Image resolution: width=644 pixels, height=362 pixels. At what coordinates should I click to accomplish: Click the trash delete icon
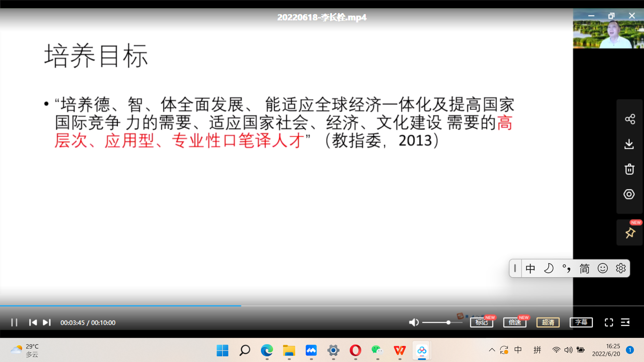point(629,169)
